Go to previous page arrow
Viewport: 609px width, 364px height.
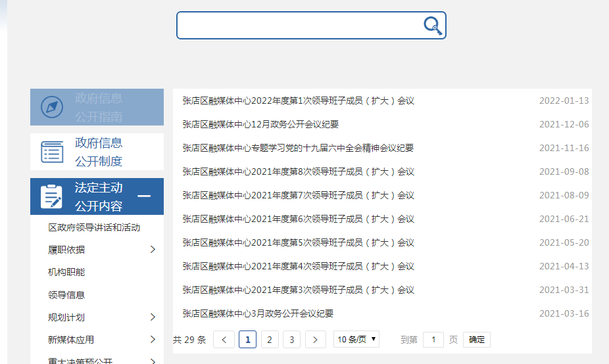[x=224, y=340]
